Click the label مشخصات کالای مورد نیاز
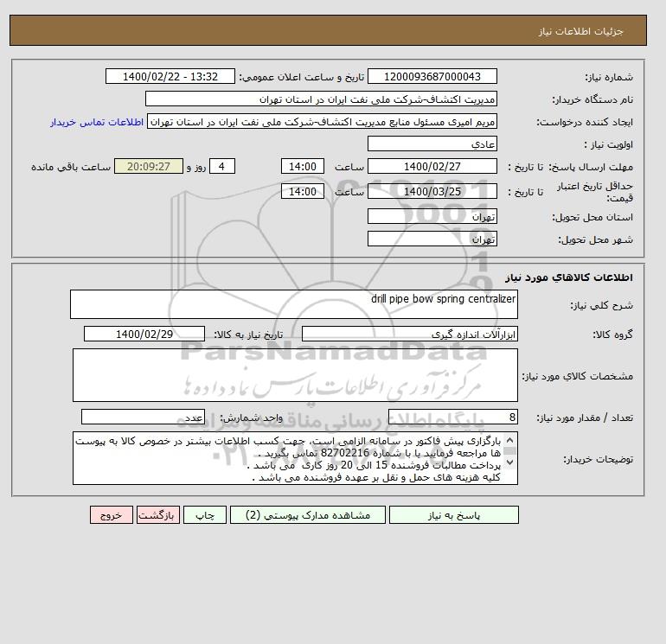Screen dimensions: 666x644 click(578, 376)
